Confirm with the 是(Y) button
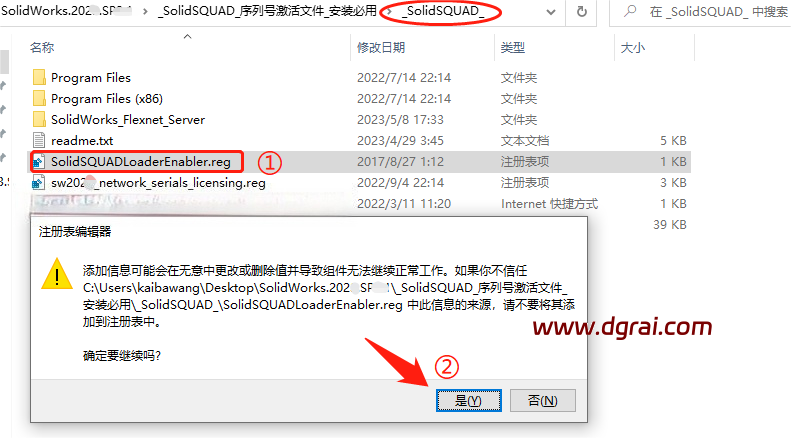 469,400
